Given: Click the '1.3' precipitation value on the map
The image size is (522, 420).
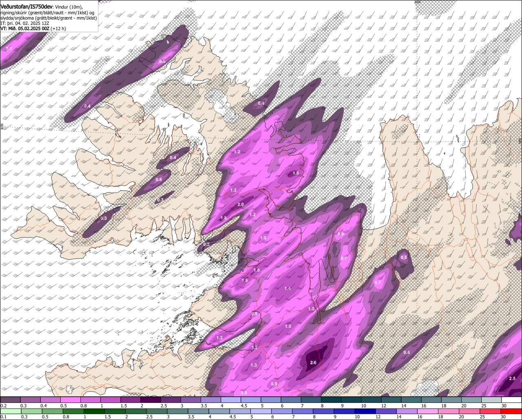Looking at the screenshot, I should coord(254,365).
